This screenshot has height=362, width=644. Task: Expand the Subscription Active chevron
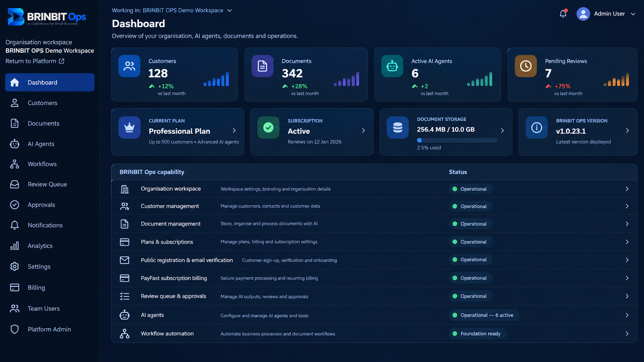click(363, 130)
